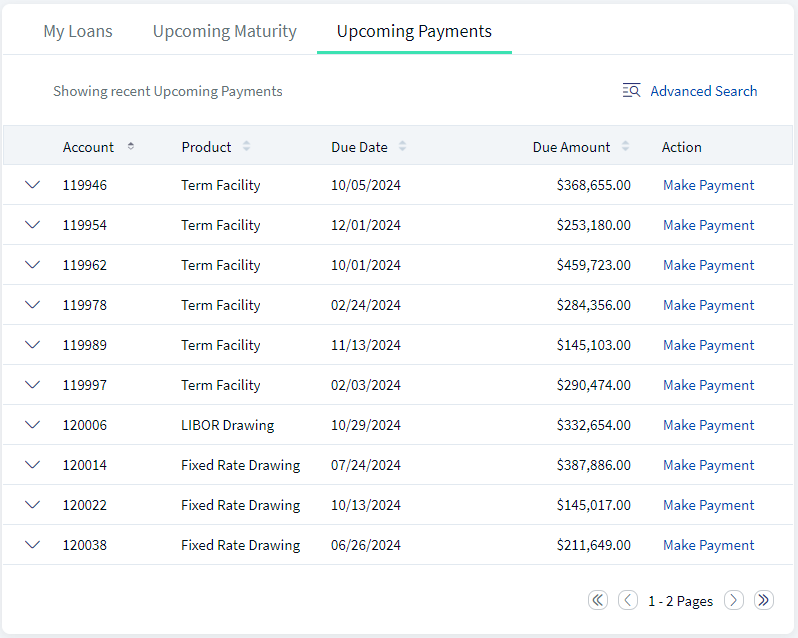Expand row for account 120038
This screenshot has width=798, height=638.
tap(33, 545)
